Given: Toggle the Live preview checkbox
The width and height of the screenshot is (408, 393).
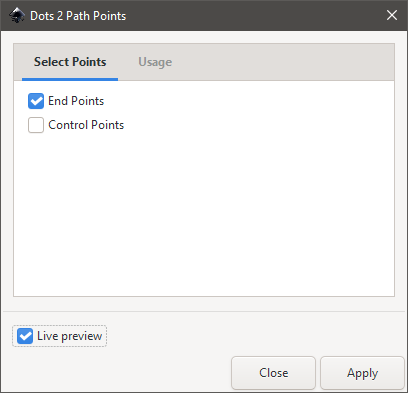Looking at the screenshot, I should (x=25, y=336).
